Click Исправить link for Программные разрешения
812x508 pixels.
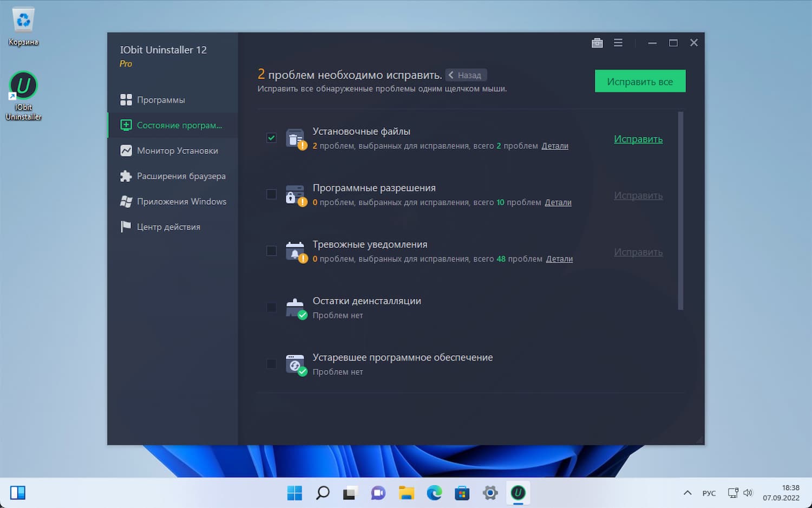coord(638,196)
